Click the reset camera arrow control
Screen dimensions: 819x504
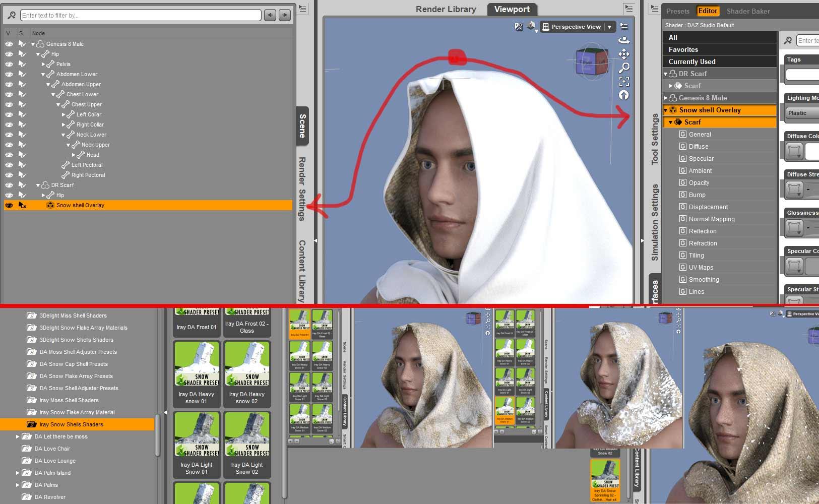(624, 95)
